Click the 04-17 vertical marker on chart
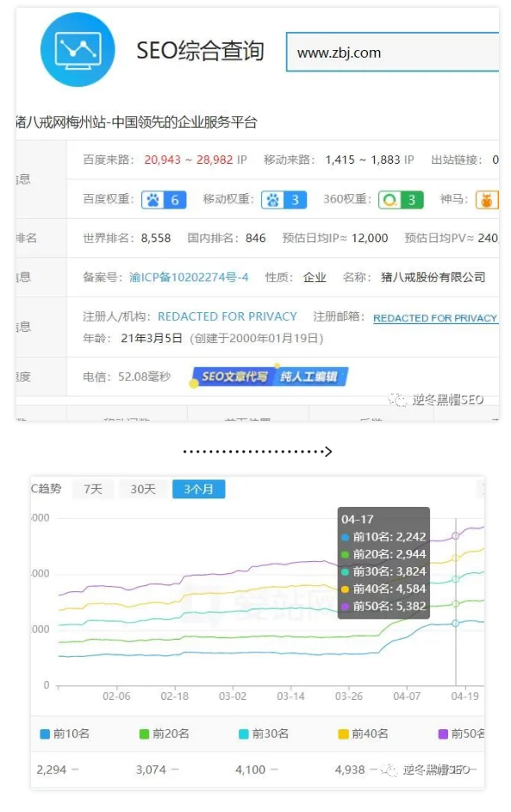 (456, 602)
